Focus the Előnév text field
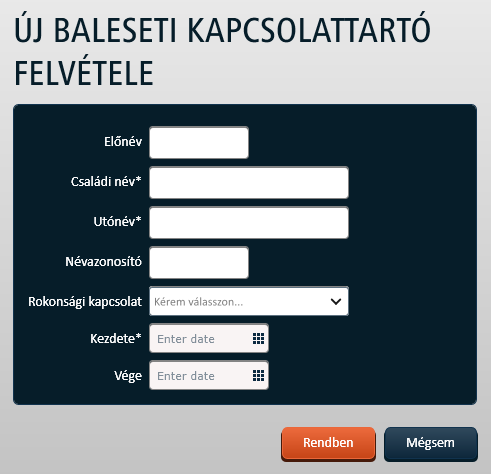The height and width of the screenshot is (474, 491). click(x=199, y=142)
